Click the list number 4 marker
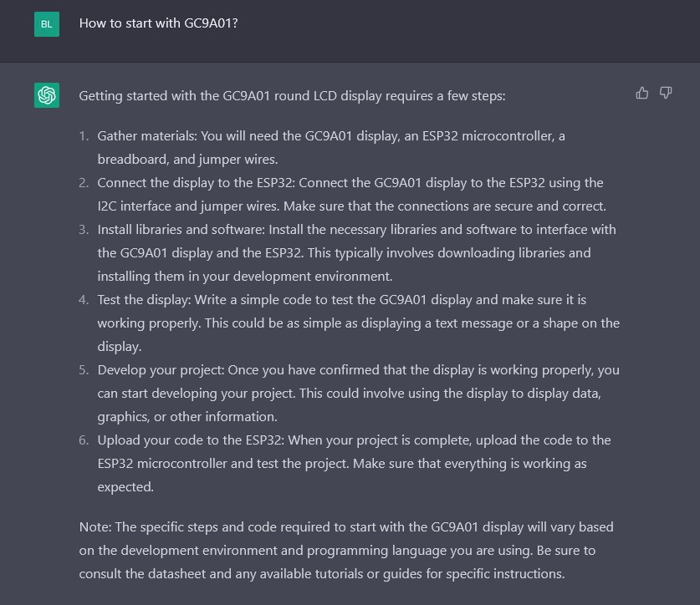 (x=84, y=300)
